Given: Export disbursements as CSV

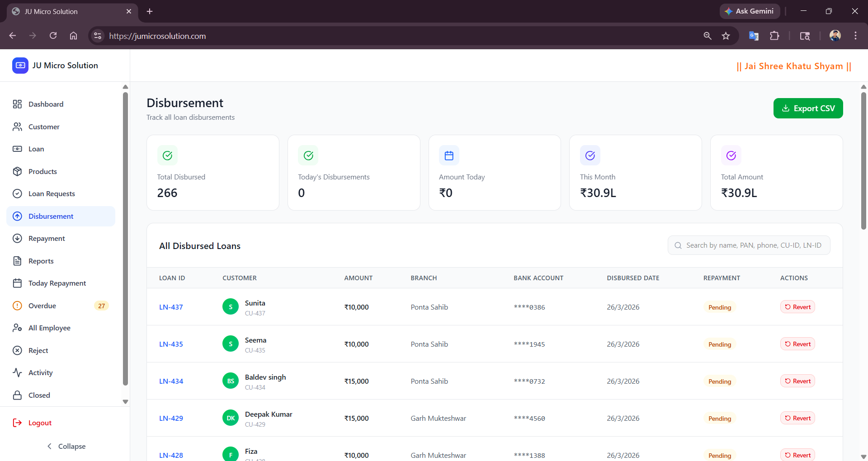Looking at the screenshot, I should [x=808, y=108].
